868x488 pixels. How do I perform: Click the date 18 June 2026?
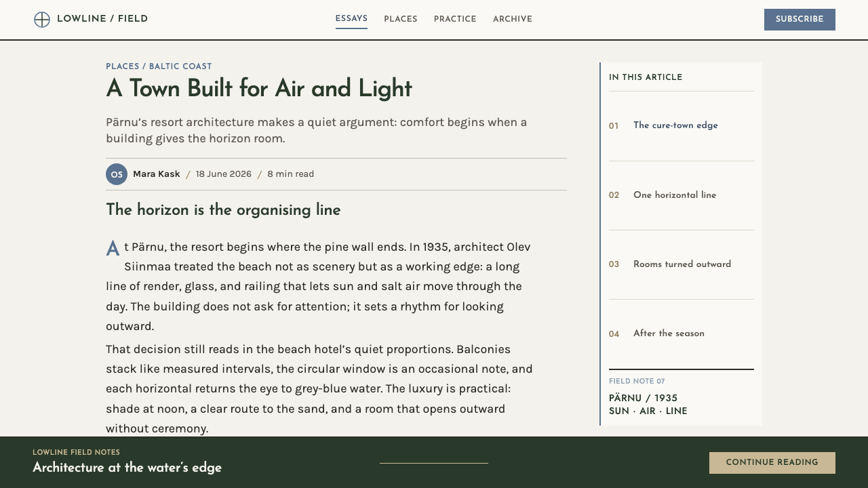tap(224, 174)
